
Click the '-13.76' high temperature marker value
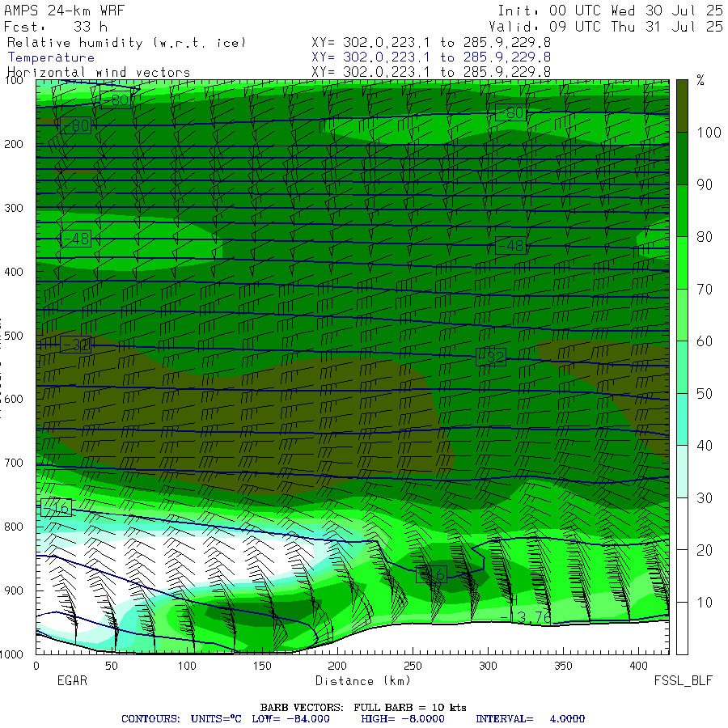[x=526, y=617]
